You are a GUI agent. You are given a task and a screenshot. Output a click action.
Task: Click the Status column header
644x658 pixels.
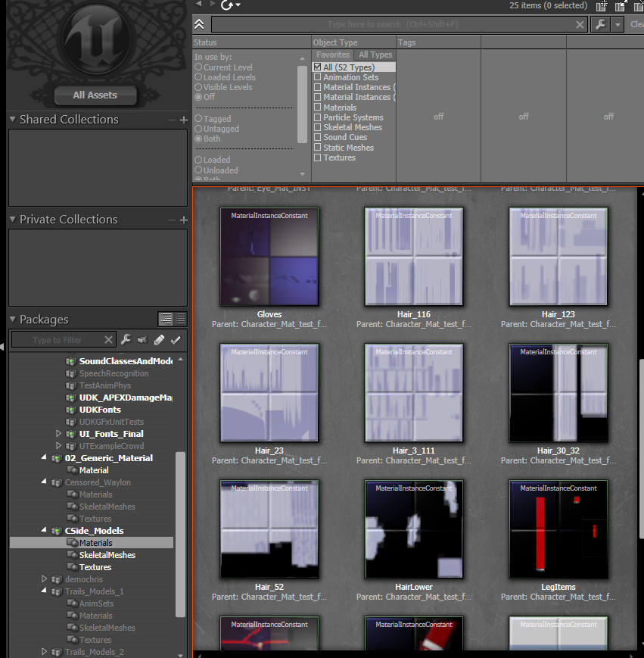click(x=251, y=42)
